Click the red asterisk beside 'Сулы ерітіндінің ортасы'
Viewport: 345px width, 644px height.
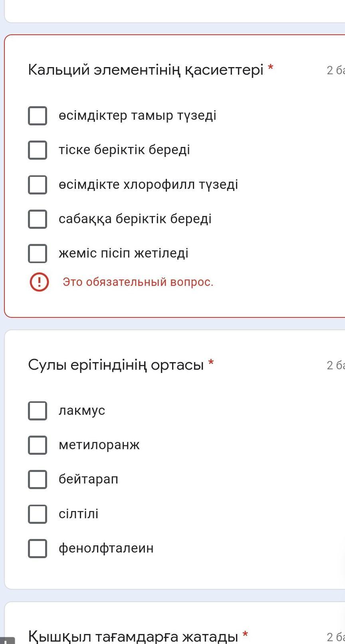point(211,363)
